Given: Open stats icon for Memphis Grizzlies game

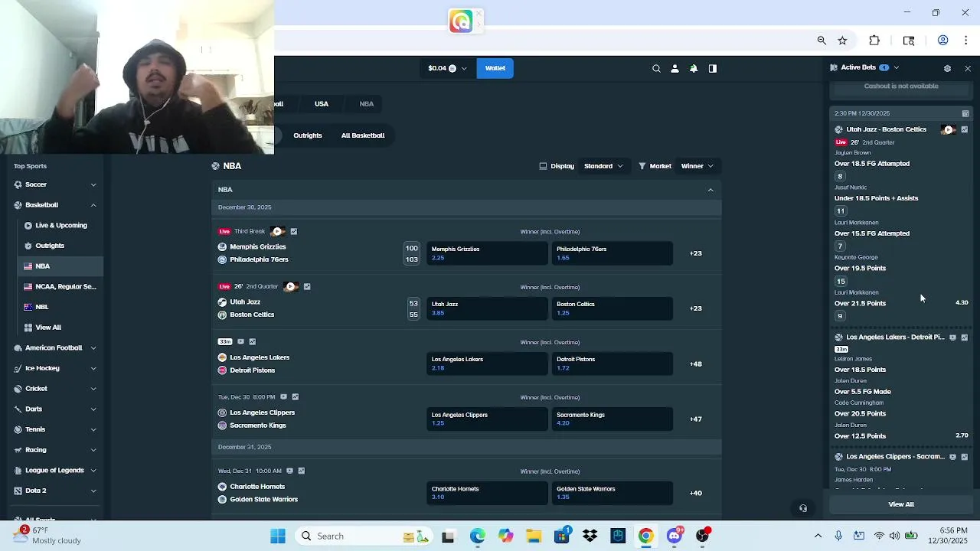Looking at the screenshot, I should click(x=294, y=231).
